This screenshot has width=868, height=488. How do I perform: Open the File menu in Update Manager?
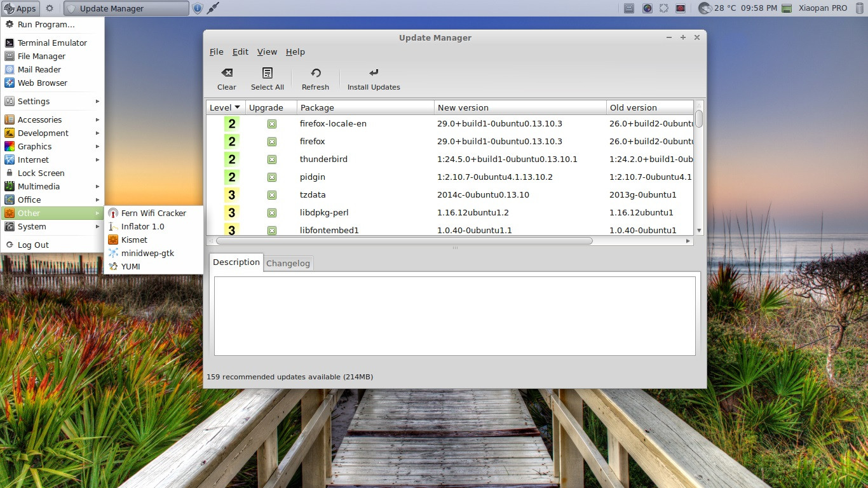[x=216, y=52]
